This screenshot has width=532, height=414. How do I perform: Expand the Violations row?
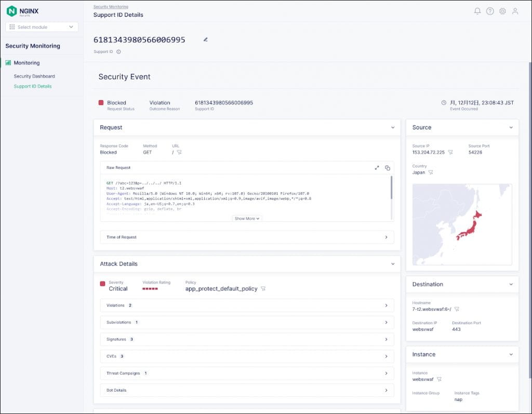coord(247,305)
